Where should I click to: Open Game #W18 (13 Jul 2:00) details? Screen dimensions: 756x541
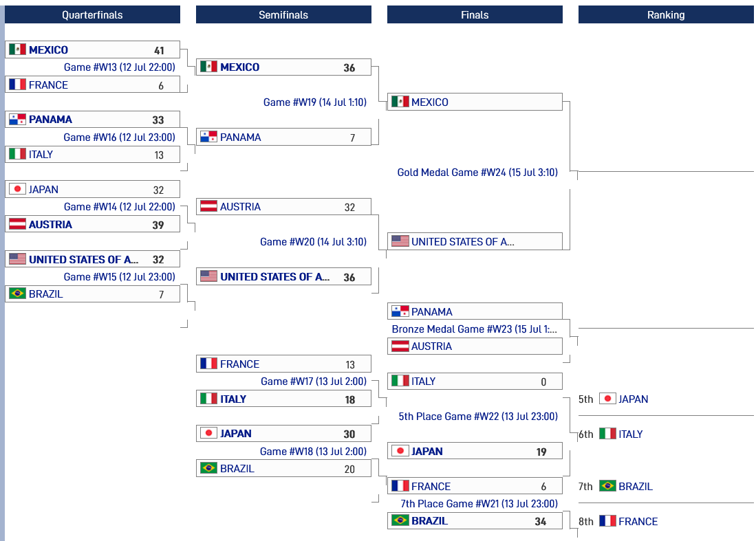[x=314, y=452]
